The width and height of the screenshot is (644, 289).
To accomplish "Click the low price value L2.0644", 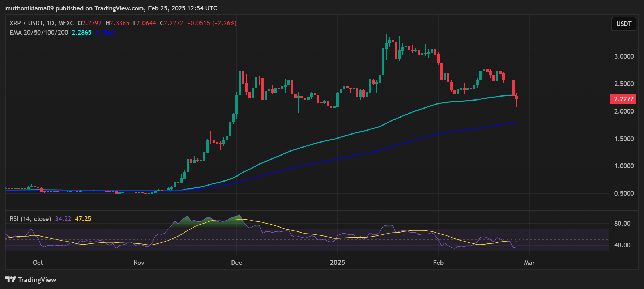I will point(145,23).
